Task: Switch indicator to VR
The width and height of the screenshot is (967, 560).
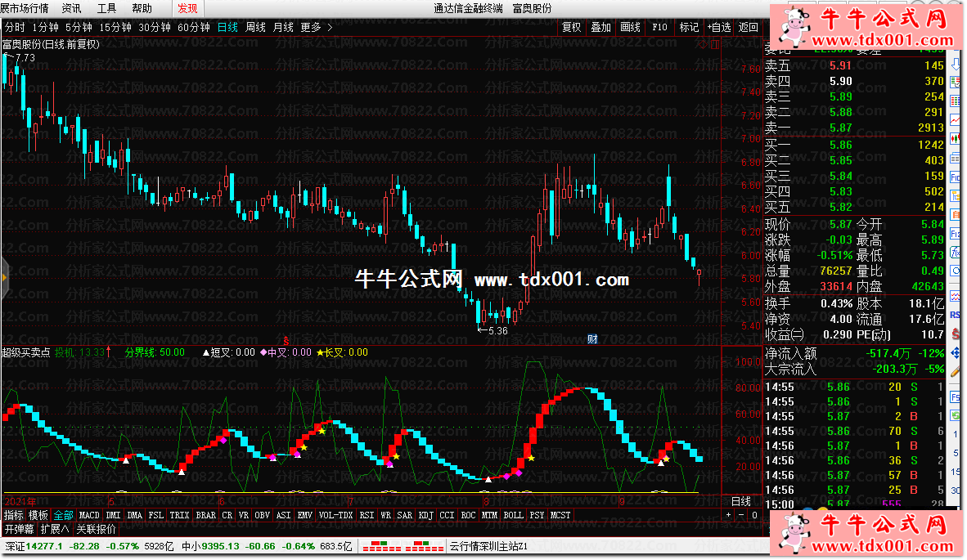Action: [244, 515]
